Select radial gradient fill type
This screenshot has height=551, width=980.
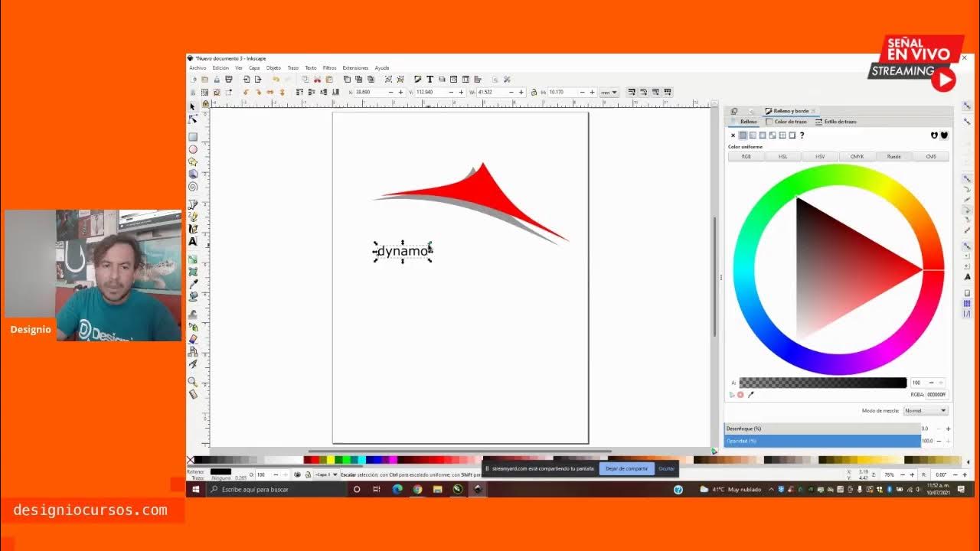(763, 135)
